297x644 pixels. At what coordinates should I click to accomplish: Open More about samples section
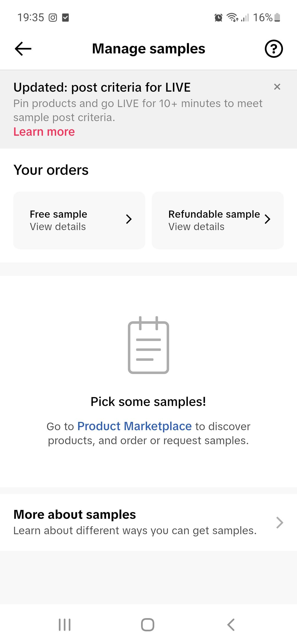[148, 522]
